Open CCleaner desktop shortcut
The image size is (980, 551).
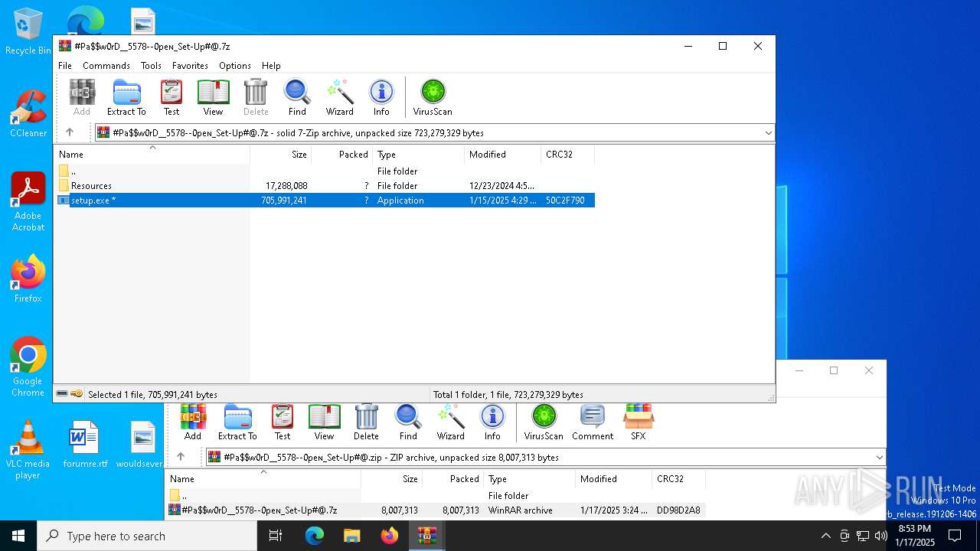coord(28,113)
